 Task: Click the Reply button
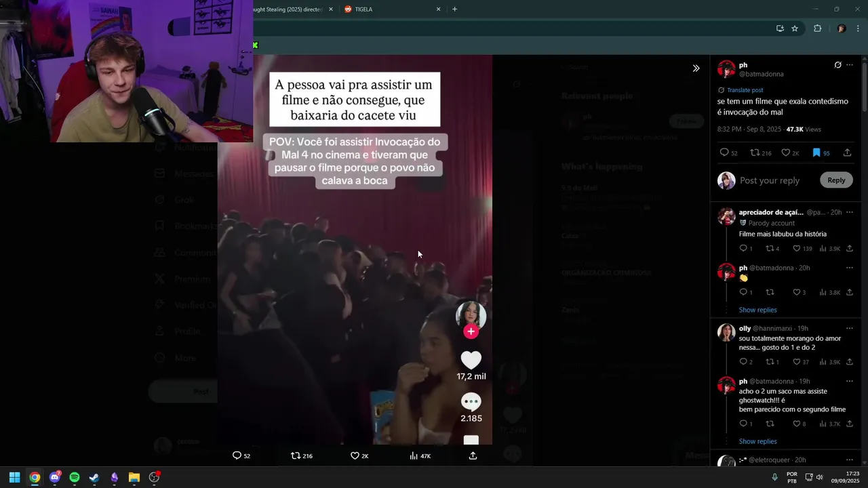(x=836, y=180)
